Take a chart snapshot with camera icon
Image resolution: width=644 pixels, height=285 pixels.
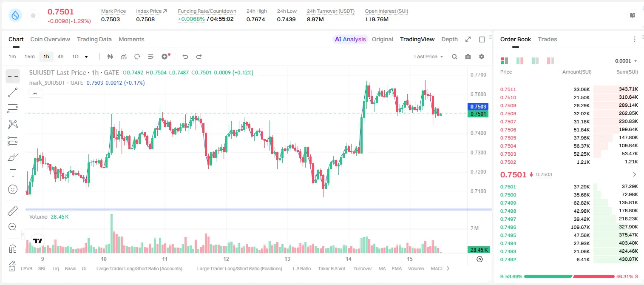pos(468,57)
